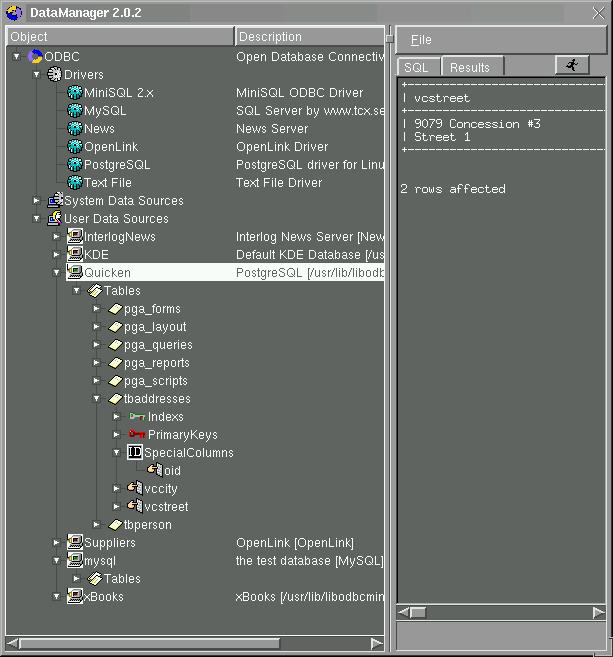The width and height of the screenshot is (613, 657).
Task: Click the mysql data source icon
Action: [x=75, y=560]
